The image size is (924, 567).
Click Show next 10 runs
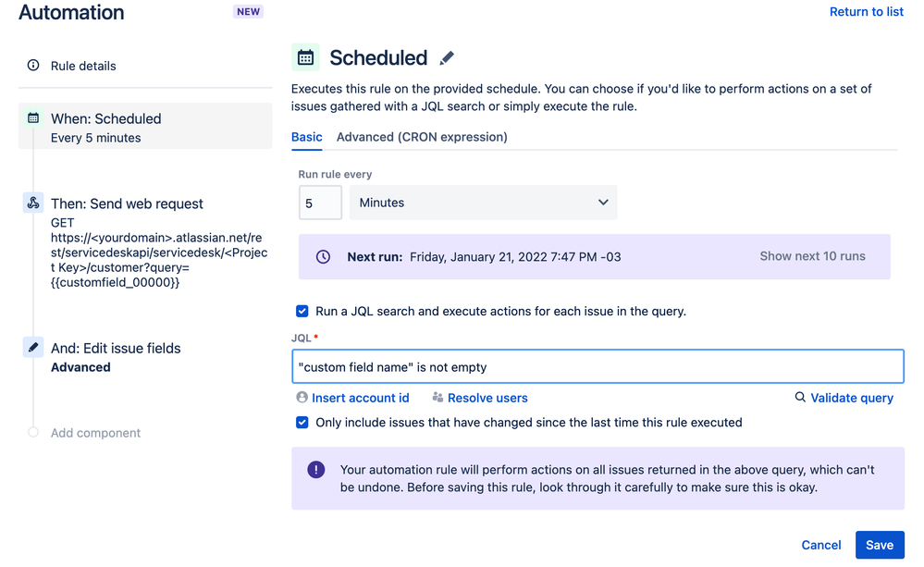812,256
